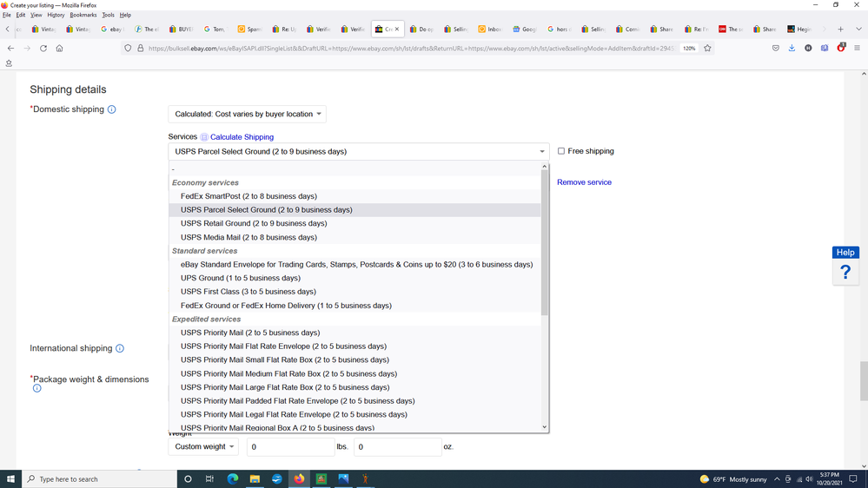Show hidden system tray icons

777,479
